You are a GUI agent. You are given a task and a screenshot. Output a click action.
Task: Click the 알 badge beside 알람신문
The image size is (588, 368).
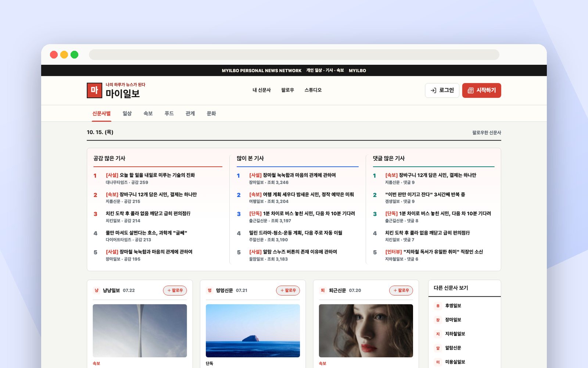click(x=438, y=348)
